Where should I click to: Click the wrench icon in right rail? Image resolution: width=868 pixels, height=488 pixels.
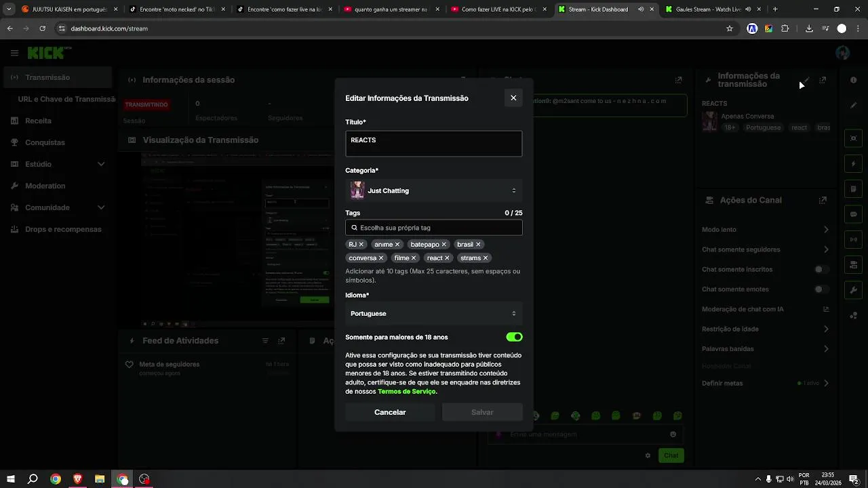coord(853,290)
